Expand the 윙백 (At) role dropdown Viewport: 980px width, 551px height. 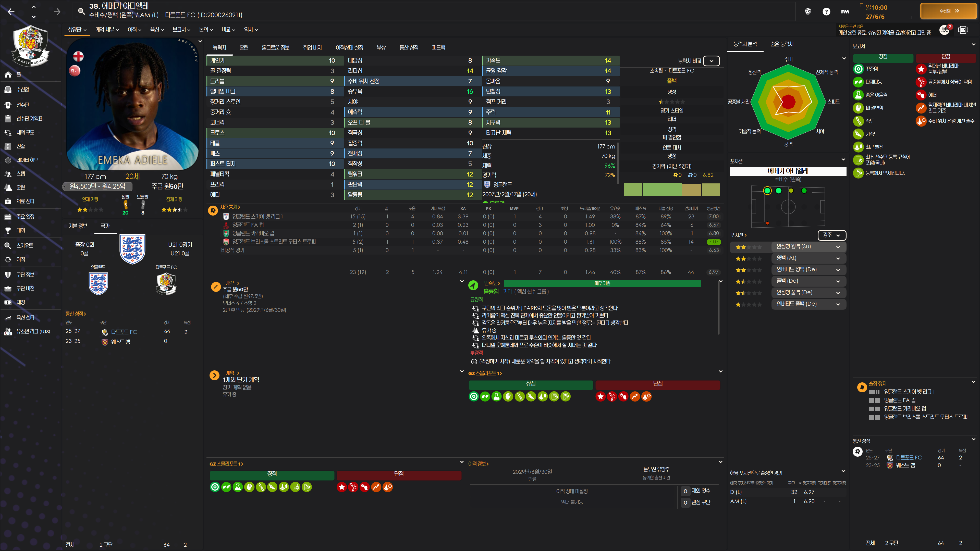click(808, 258)
